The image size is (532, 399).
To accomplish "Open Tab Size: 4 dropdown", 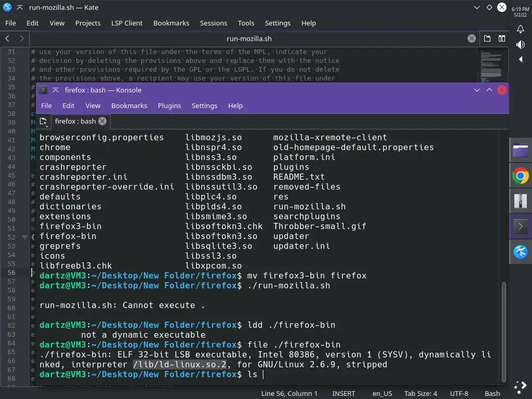I will (x=420, y=393).
